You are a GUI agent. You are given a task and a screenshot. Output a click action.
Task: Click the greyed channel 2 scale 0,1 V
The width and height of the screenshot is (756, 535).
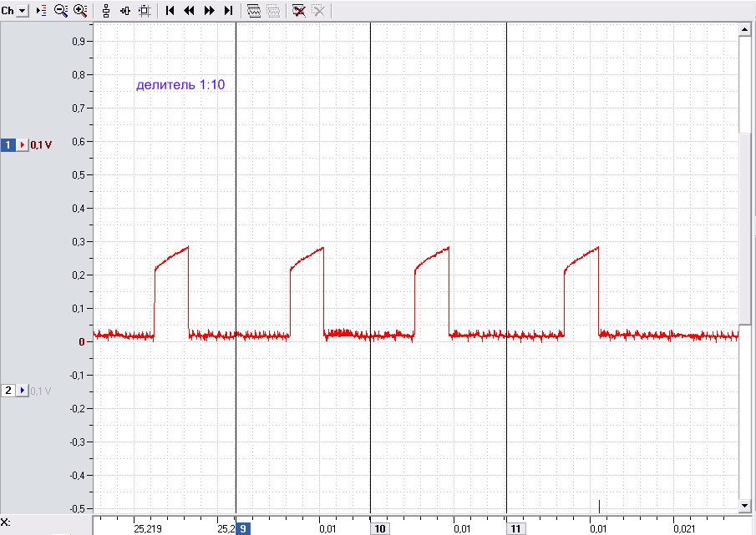coord(40,391)
